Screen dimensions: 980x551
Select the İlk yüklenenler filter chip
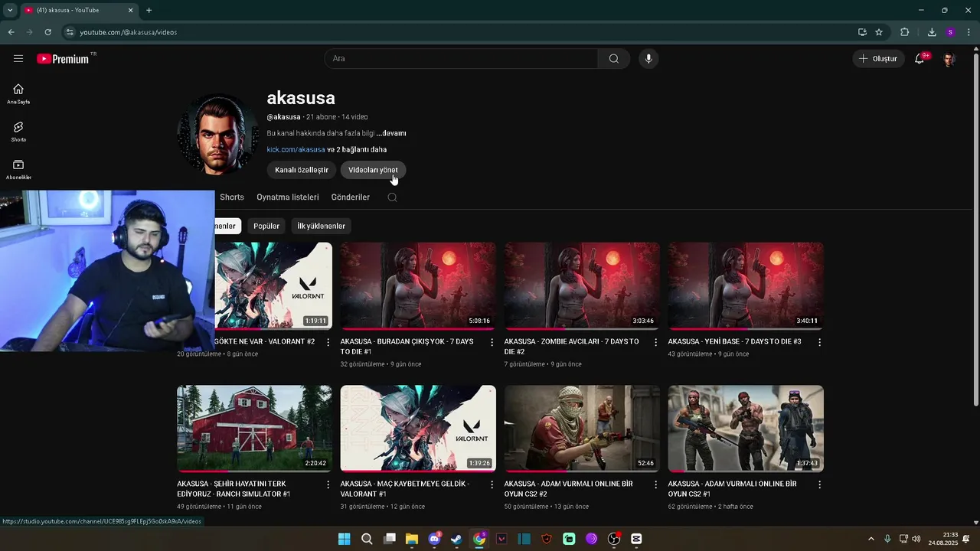tap(322, 226)
